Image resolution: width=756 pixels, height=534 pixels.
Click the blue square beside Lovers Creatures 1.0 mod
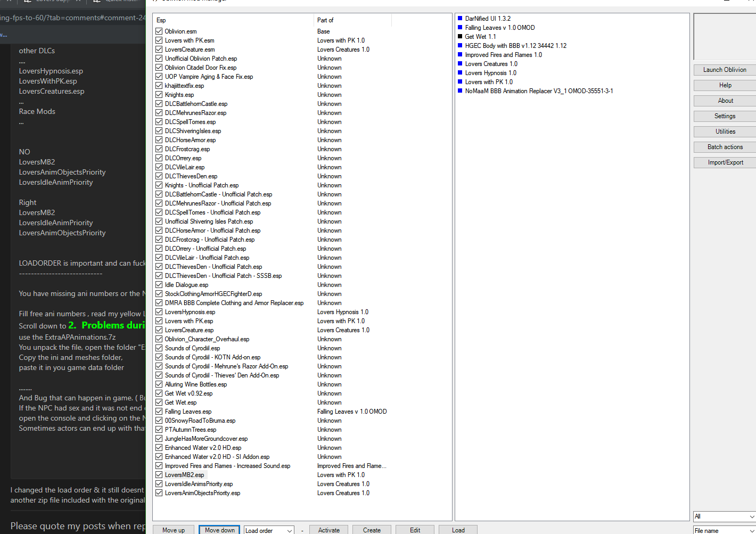(460, 63)
